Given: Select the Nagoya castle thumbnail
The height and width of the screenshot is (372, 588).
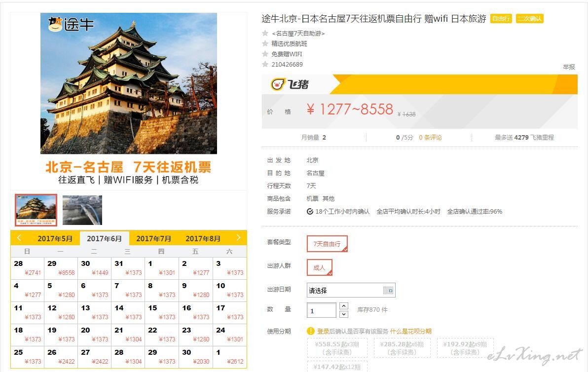Looking at the screenshot, I should click(x=36, y=210).
